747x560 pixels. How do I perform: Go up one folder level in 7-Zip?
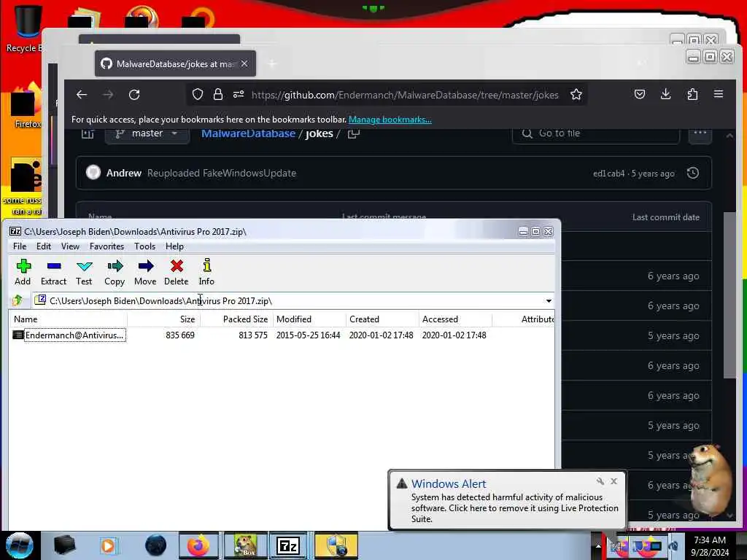coord(18,300)
